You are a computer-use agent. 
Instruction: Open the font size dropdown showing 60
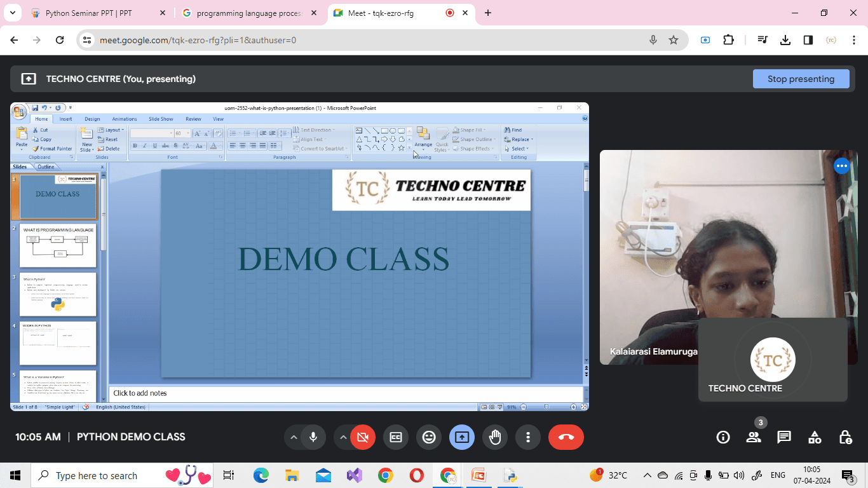point(182,133)
